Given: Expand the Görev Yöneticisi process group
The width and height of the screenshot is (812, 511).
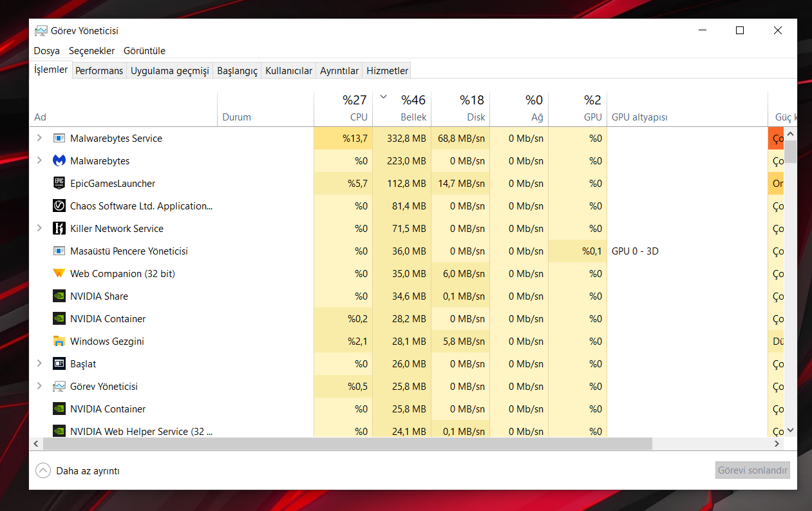Looking at the screenshot, I should 39,387.
